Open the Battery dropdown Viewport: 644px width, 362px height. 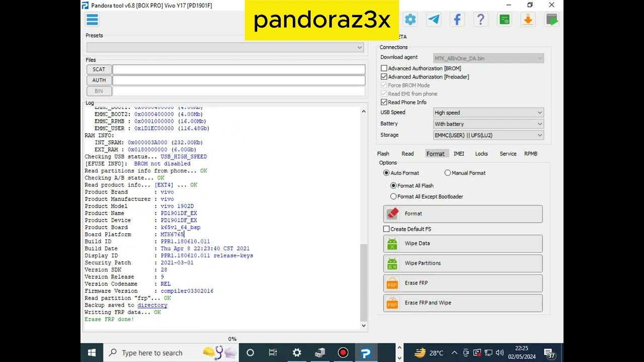(x=488, y=124)
